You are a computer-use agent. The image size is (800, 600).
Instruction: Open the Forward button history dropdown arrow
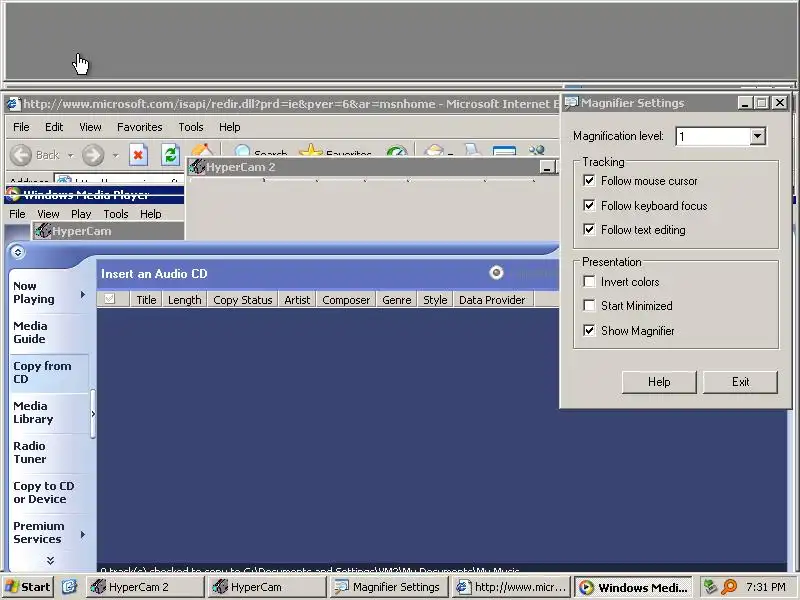tap(116, 155)
